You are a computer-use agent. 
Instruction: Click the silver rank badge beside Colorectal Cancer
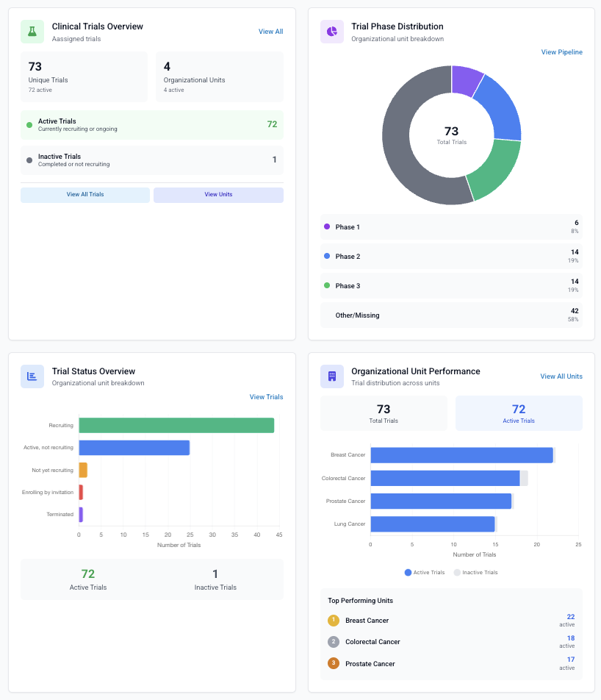[334, 642]
